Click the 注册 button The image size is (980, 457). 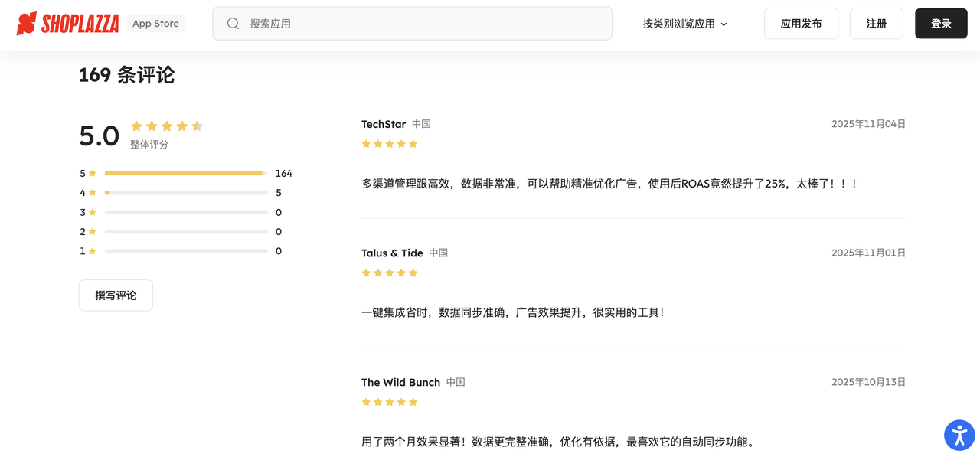coord(877,24)
